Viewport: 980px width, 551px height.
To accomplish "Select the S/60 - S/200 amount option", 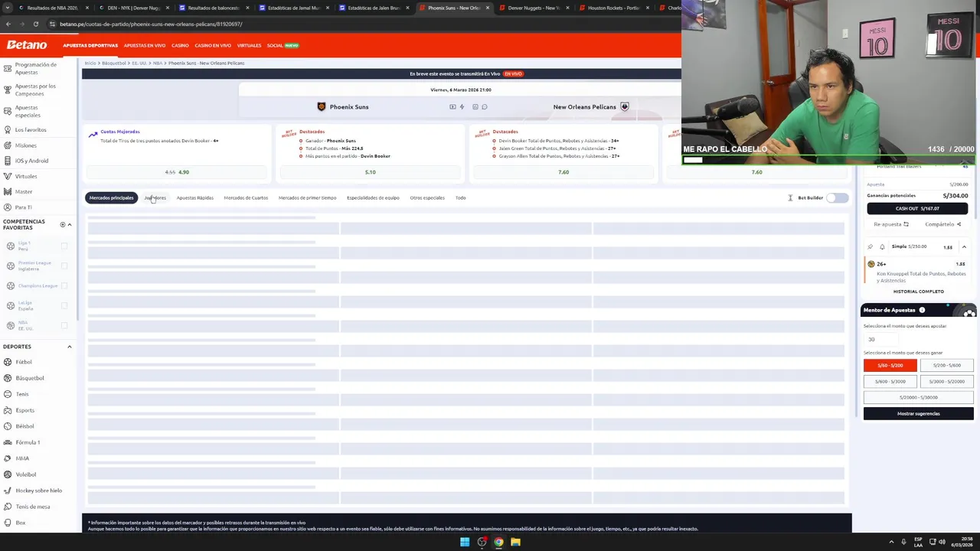I will point(890,365).
